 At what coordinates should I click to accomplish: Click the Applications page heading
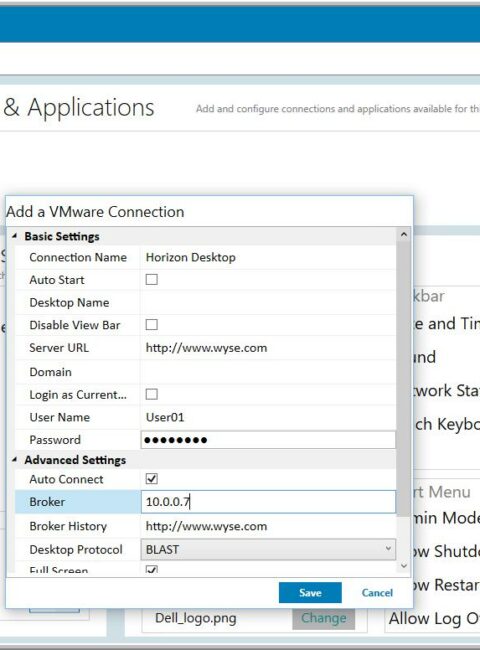coord(79,108)
